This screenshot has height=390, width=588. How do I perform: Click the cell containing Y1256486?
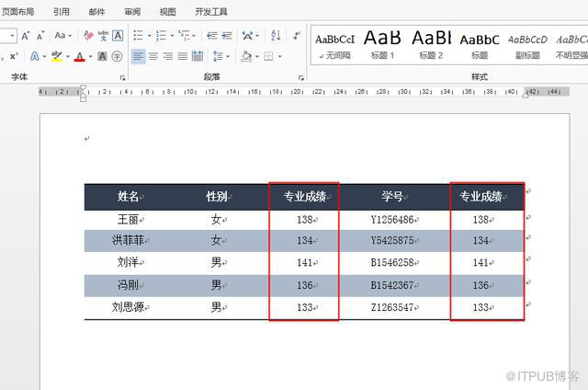click(394, 220)
